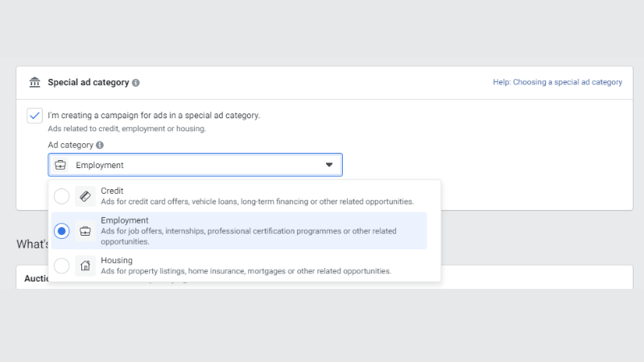The height and width of the screenshot is (362, 644).
Task: Open Help: Choosing a special ad category link
Action: 557,82
